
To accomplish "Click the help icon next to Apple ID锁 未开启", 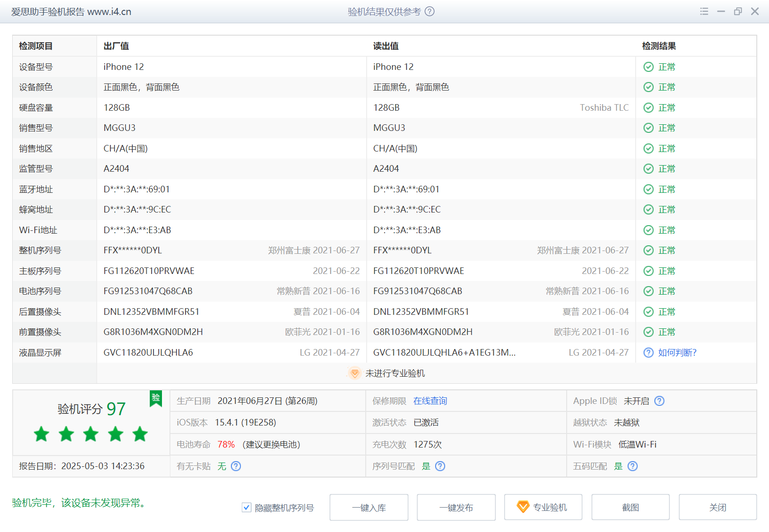I will [659, 401].
